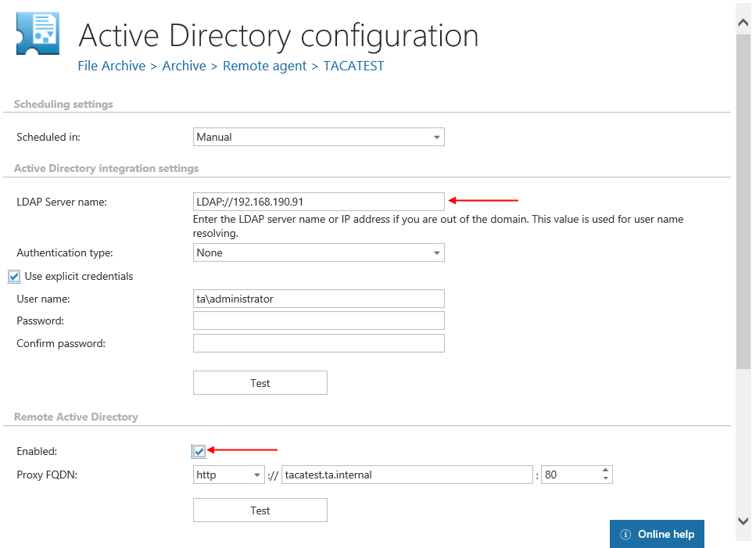Click the Online help info icon
This screenshot has height=548, width=756.
(625, 534)
